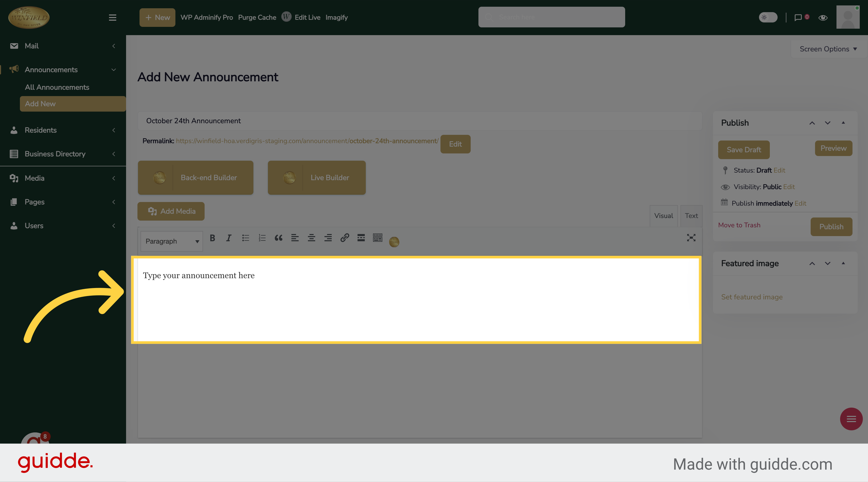The width and height of the screenshot is (868, 482).
Task: Add a blockquote
Action: pos(278,238)
